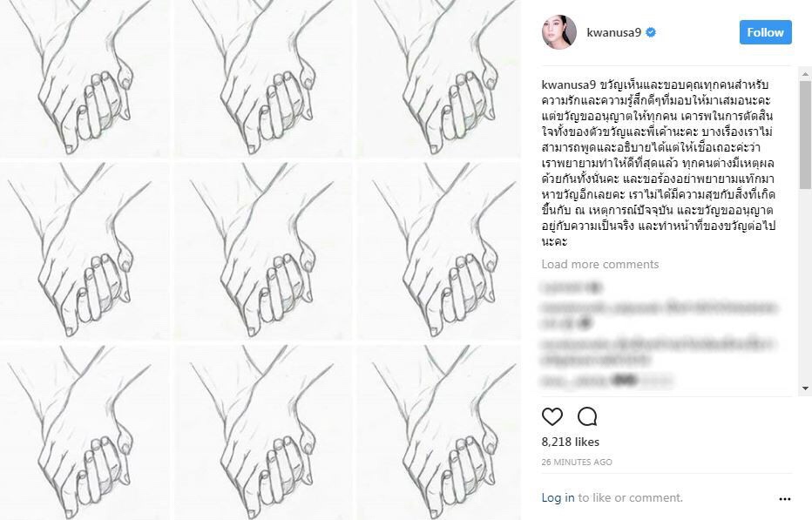Screen dimensions: 812x520
Task: Click the comments scrollbar thumb
Action: (x=805, y=135)
